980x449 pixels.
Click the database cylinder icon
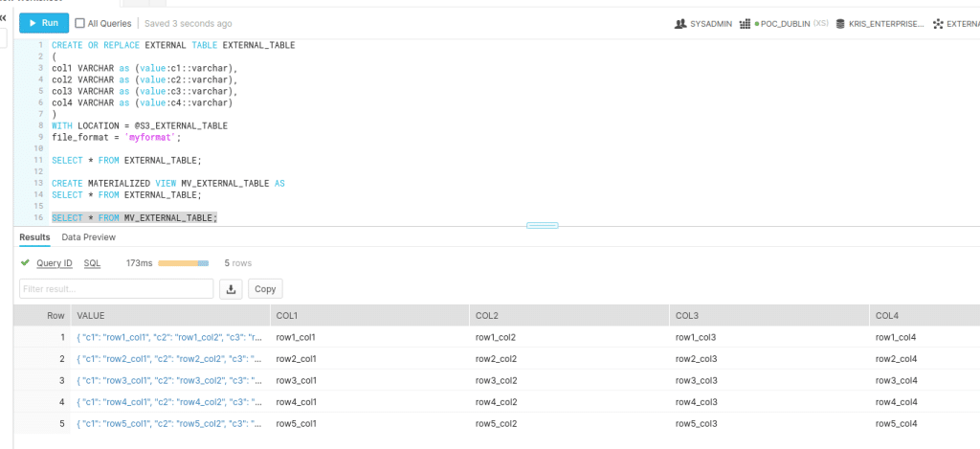tap(840, 24)
